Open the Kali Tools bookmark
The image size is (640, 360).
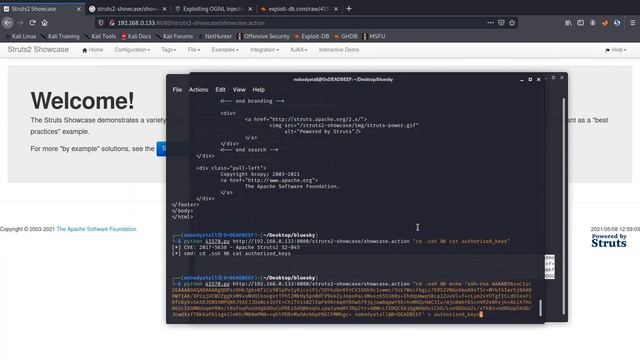tap(100, 36)
